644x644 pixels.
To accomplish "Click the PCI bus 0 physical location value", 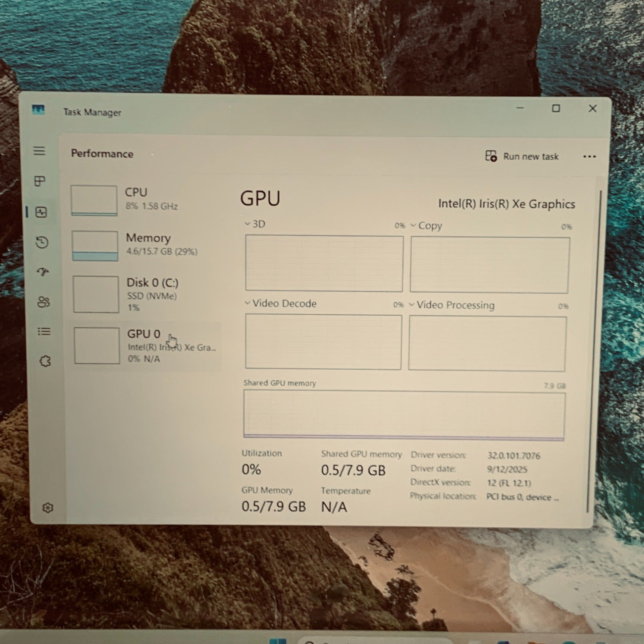I will coord(522,497).
